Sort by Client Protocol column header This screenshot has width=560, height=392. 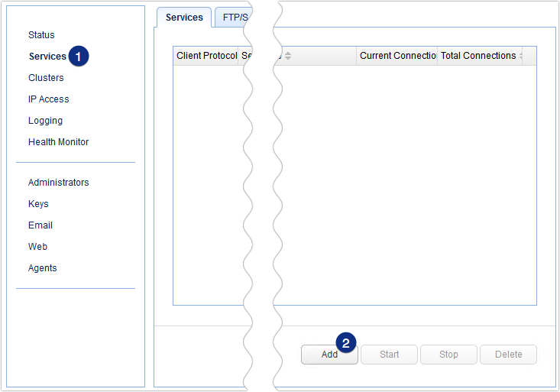206,56
